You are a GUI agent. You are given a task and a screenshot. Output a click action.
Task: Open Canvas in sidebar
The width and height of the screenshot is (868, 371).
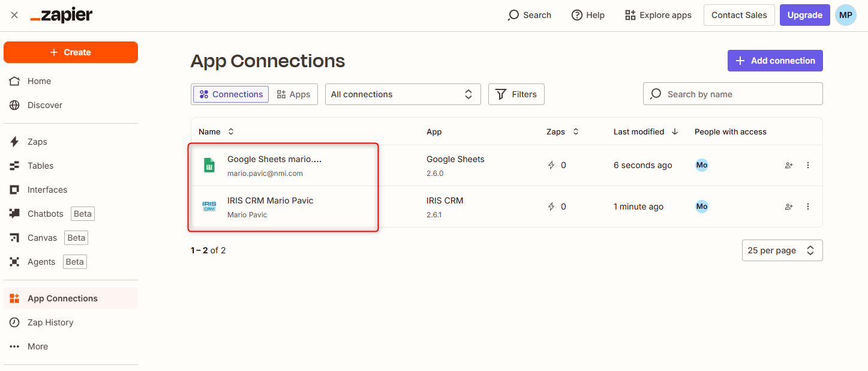tap(71, 238)
